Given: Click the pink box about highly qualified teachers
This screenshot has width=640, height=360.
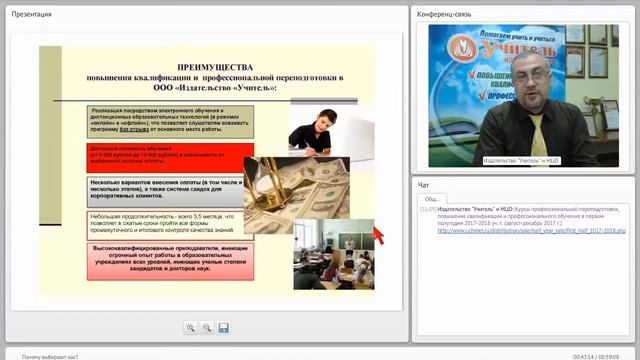Looking at the screenshot, I should click(170, 262).
